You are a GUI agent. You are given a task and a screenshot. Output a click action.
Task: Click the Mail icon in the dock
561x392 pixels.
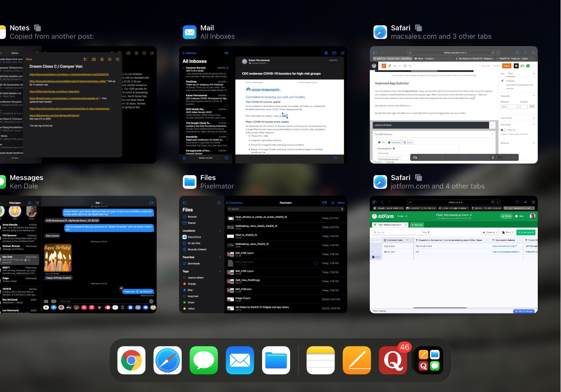point(240,360)
